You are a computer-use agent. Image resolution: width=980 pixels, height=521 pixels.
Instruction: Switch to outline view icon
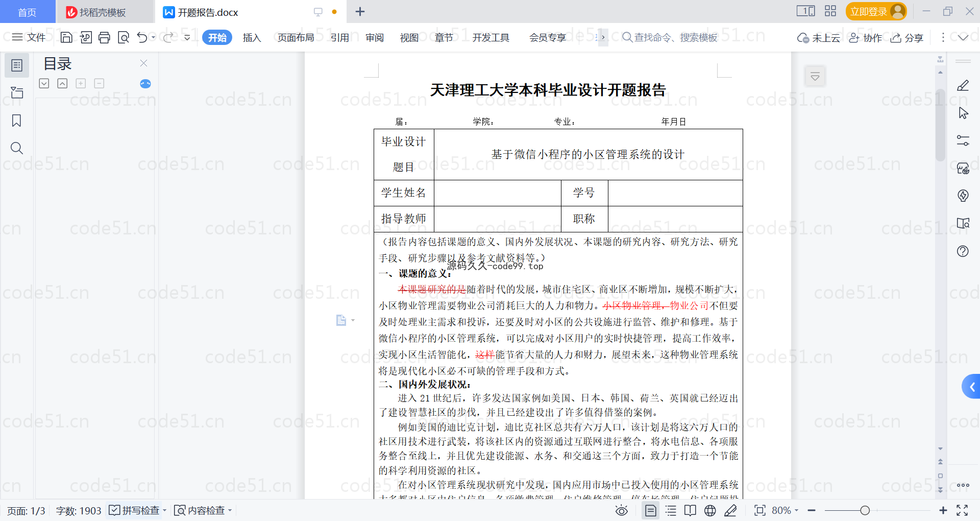coord(671,510)
